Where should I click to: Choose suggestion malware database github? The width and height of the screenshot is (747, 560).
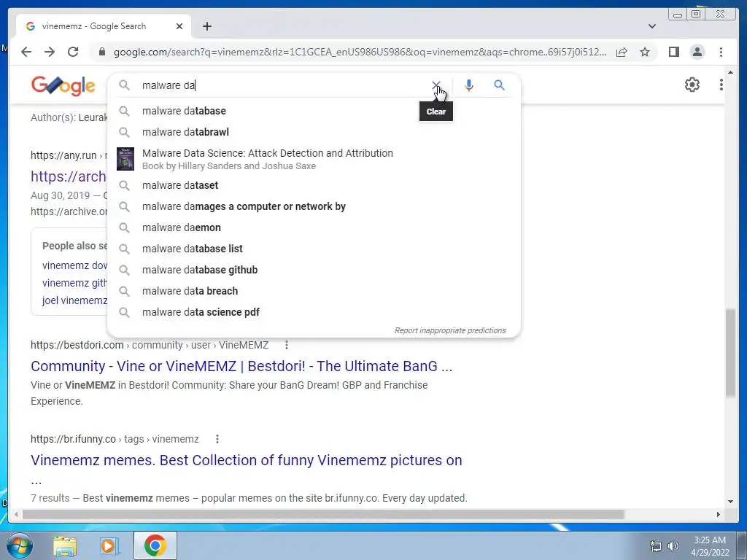314,270
